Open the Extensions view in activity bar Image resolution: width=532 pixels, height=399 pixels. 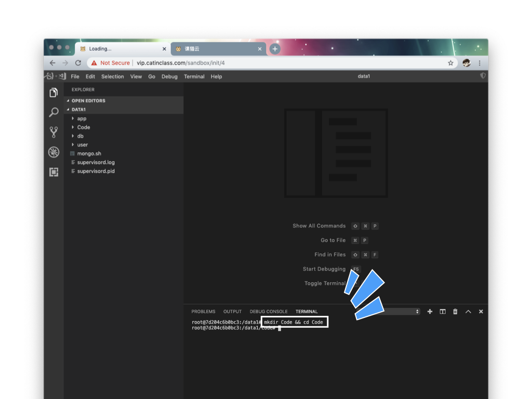54,172
